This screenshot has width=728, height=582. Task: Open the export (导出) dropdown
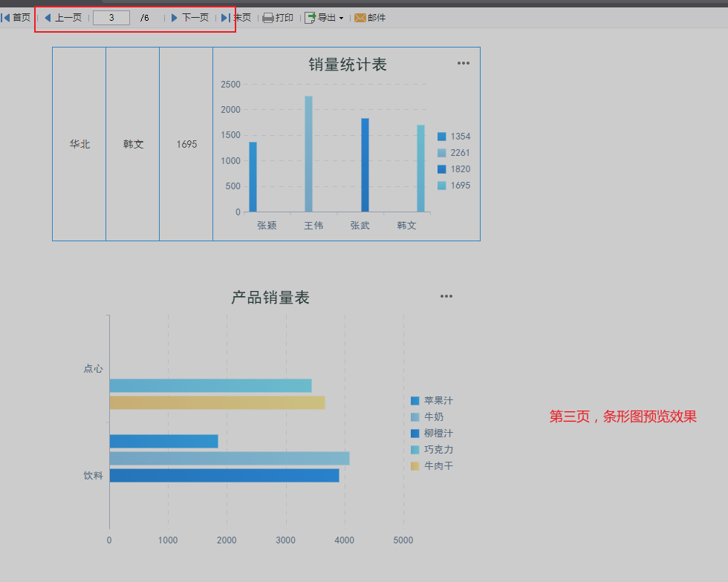[324, 18]
